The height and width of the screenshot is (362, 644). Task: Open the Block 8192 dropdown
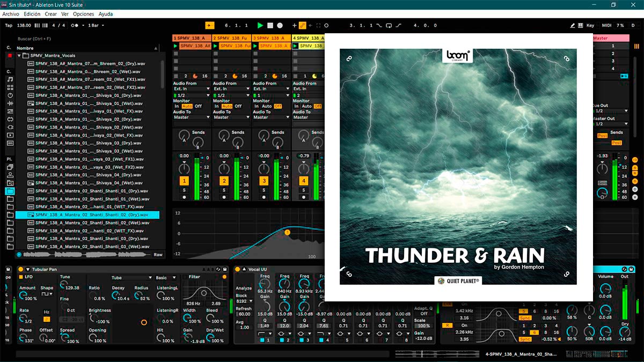pos(244,301)
